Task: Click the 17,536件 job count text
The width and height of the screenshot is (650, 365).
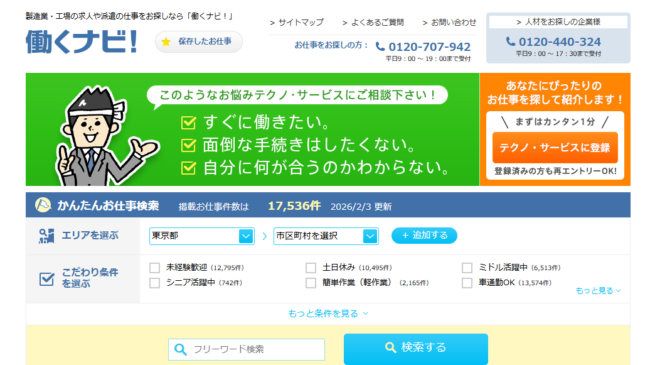Action: coord(294,206)
